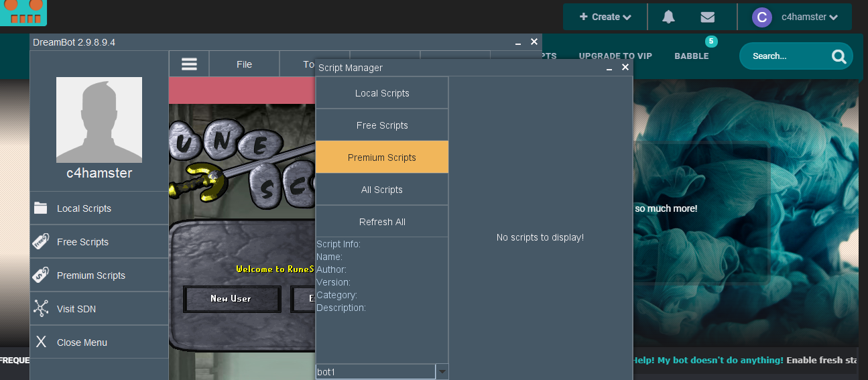Click Visit SDN in DreamBot side menu
868x380 pixels.
coord(99,308)
